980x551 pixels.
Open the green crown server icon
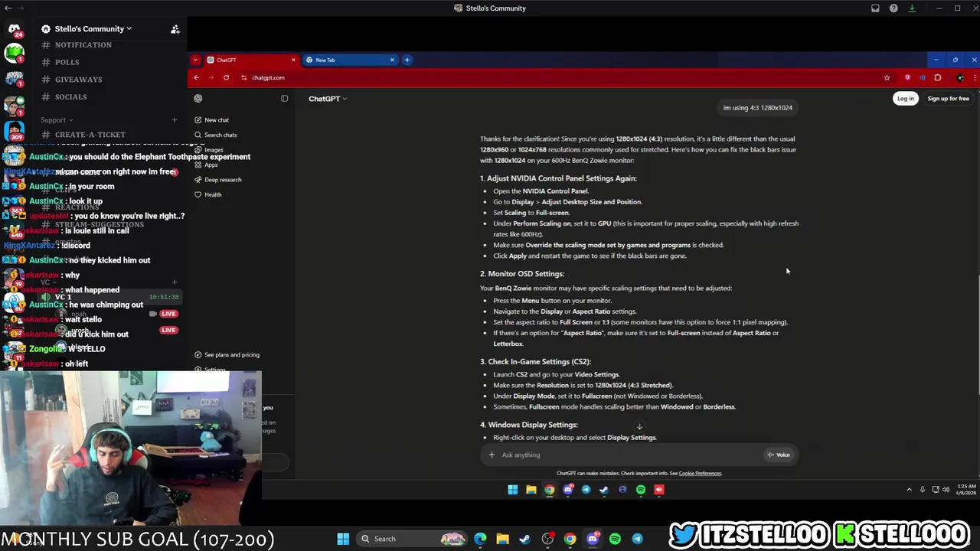coord(14,54)
